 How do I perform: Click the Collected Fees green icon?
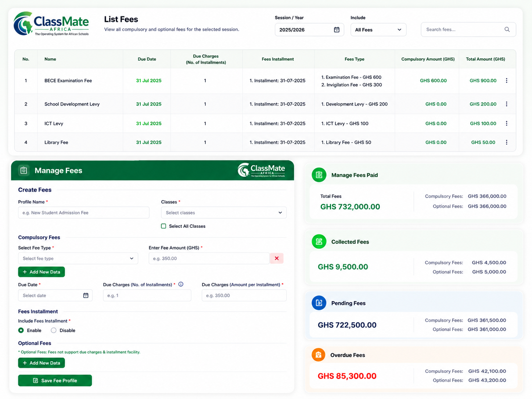point(319,241)
